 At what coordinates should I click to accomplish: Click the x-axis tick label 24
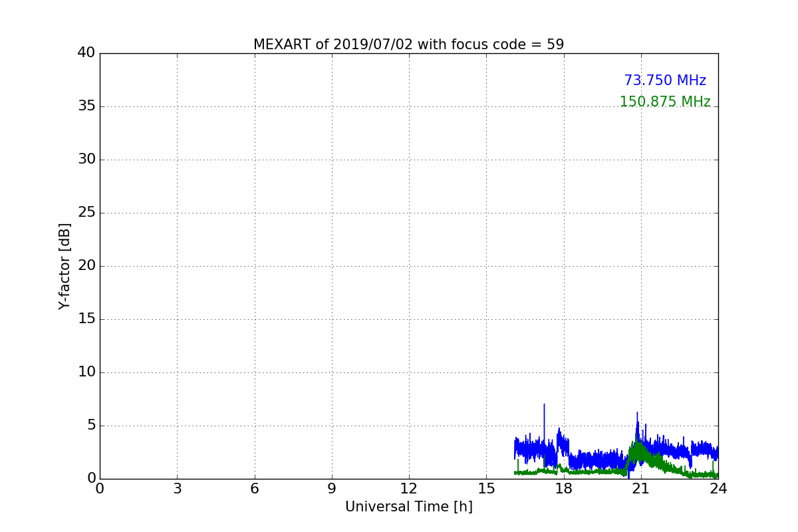pyautogui.click(x=718, y=488)
